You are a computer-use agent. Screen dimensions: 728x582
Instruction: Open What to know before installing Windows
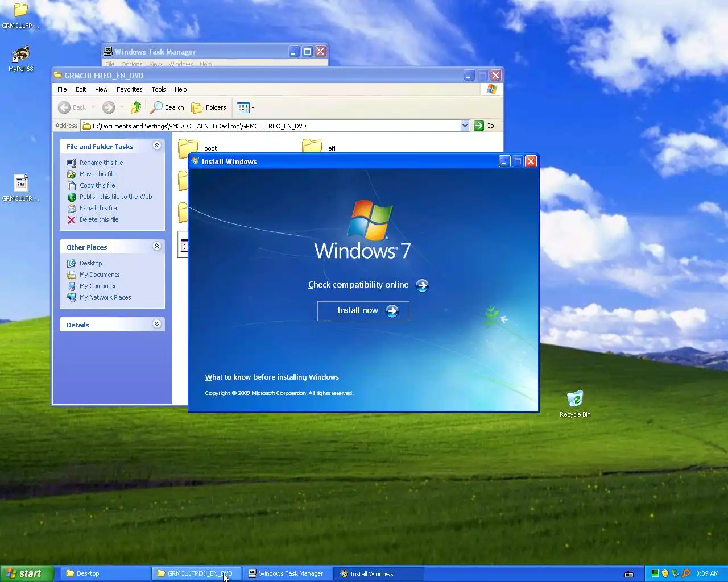pyautogui.click(x=272, y=377)
